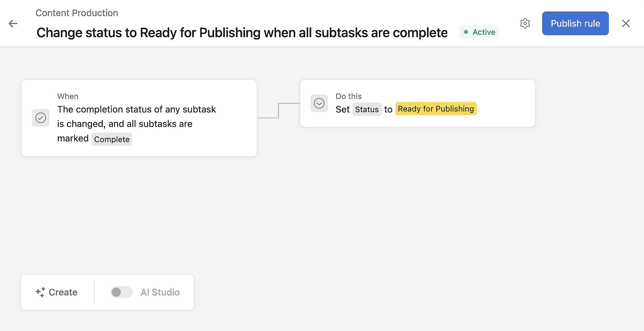
Task: Enable the AI Studio toggle
Action: [121, 292]
